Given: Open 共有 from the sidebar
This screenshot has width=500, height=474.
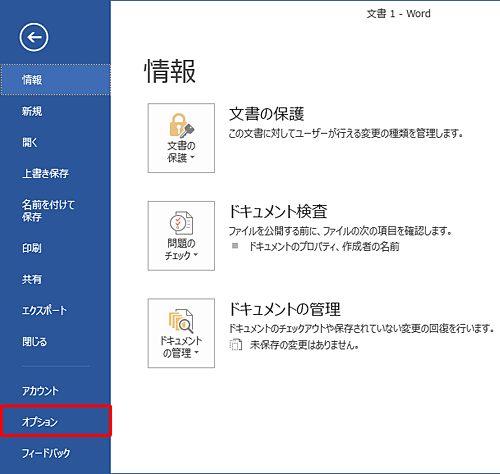Looking at the screenshot, I should pos(55,279).
